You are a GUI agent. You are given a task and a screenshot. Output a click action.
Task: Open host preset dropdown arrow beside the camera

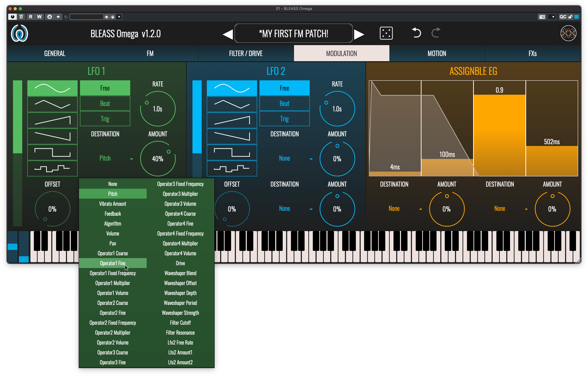pyautogui.click(x=553, y=17)
